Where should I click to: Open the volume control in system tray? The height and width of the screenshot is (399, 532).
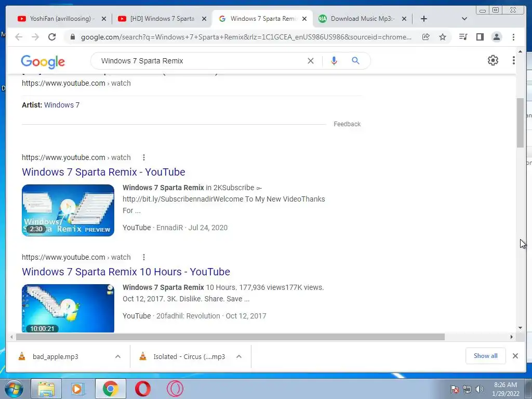(479, 389)
